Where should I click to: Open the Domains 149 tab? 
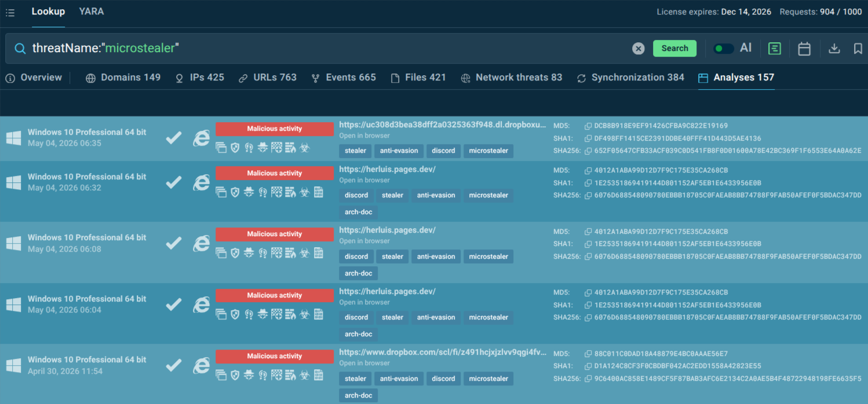pos(123,78)
